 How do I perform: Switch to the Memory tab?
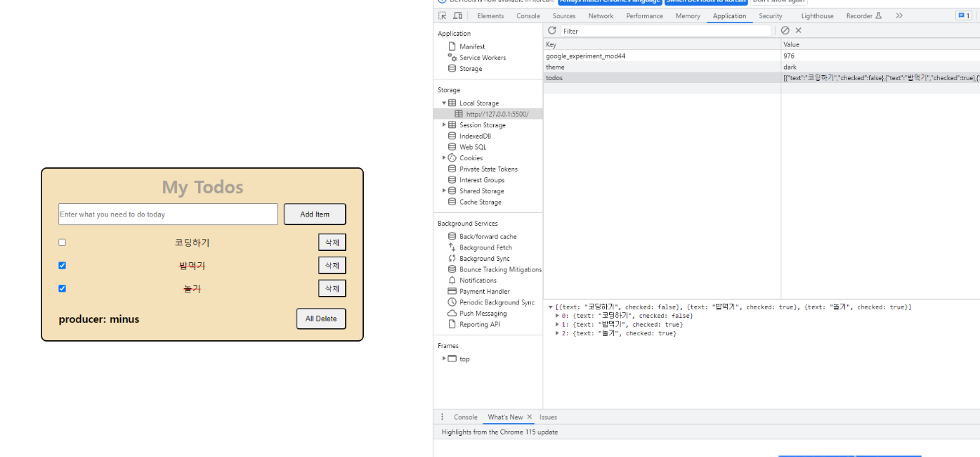click(x=688, y=16)
